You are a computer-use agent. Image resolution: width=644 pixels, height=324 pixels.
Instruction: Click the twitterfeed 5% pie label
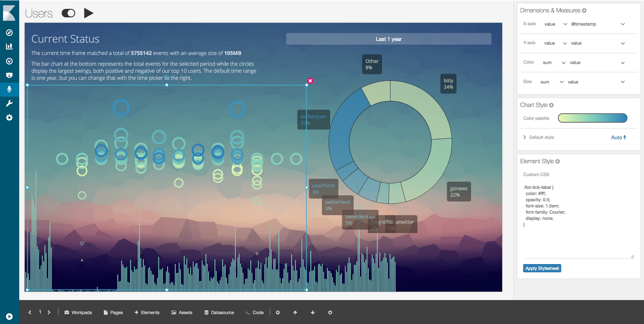coord(338,205)
